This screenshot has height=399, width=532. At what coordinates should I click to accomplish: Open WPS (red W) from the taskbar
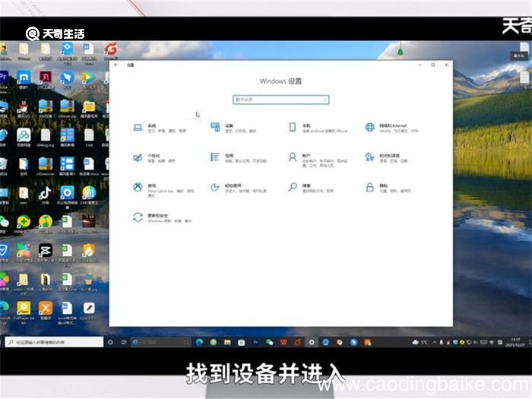(283, 342)
